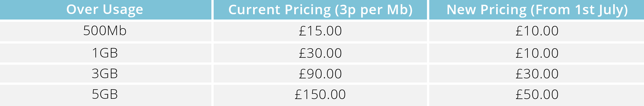Click the New Pricing (From 1st July) header
This screenshot has height=106, width=644.
(536, 10)
